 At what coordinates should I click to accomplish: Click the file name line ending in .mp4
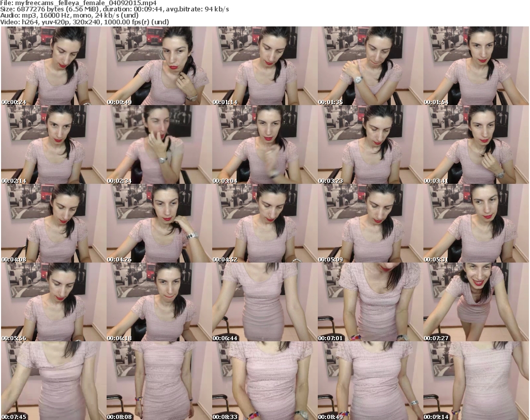(x=79, y=3)
